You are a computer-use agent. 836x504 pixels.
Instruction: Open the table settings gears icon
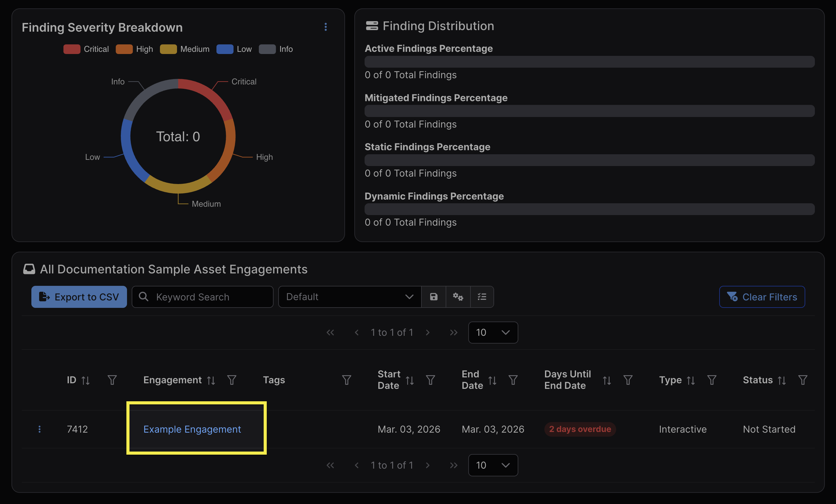pyautogui.click(x=458, y=297)
